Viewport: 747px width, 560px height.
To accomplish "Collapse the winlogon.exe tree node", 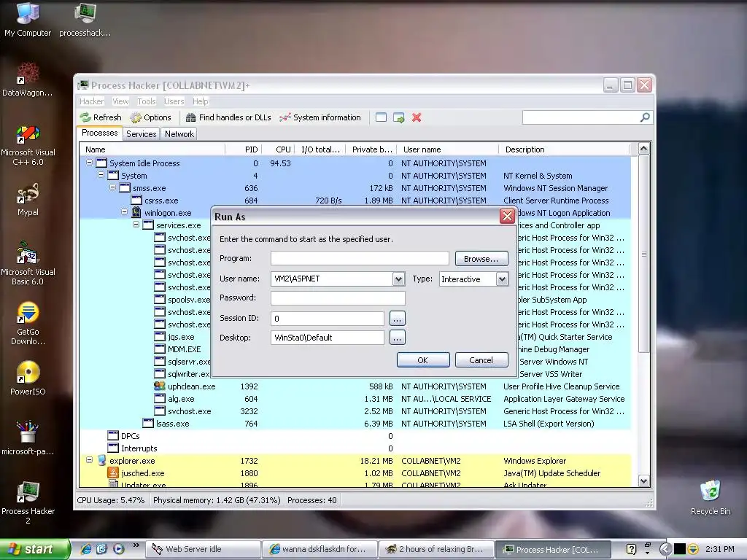I will (x=124, y=212).
